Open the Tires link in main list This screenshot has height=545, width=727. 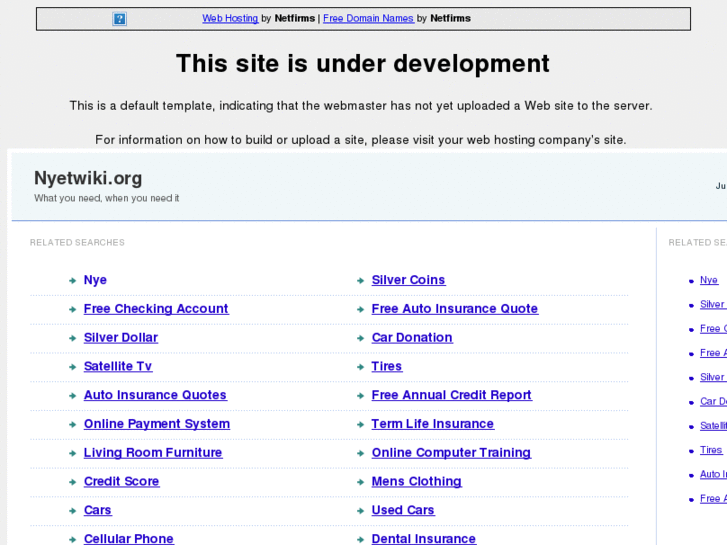387,366
